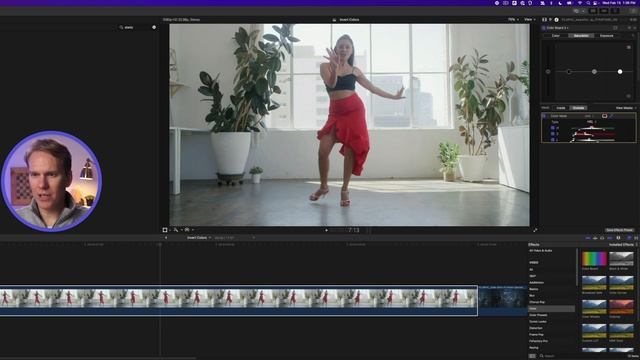Open the retime options dropdown below the viewer
The width and height of the screenshot is (640, 360).
click(x=189, y=230)
